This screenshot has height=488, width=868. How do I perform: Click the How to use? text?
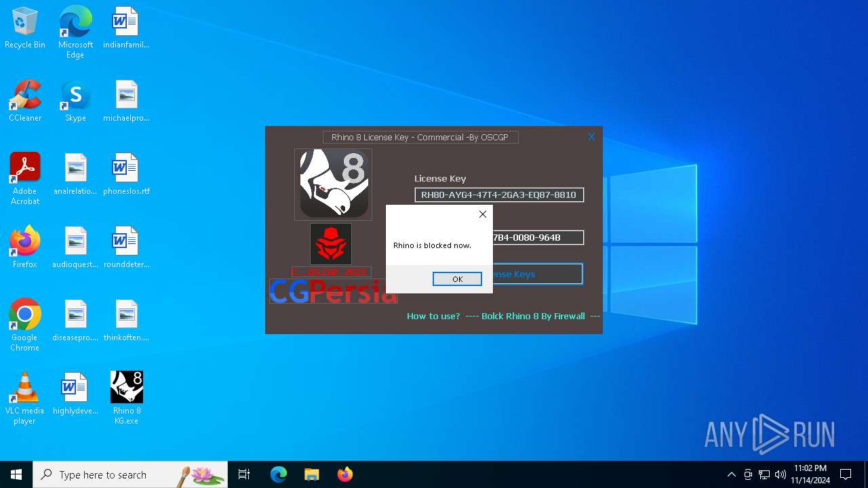click(433, 317)
